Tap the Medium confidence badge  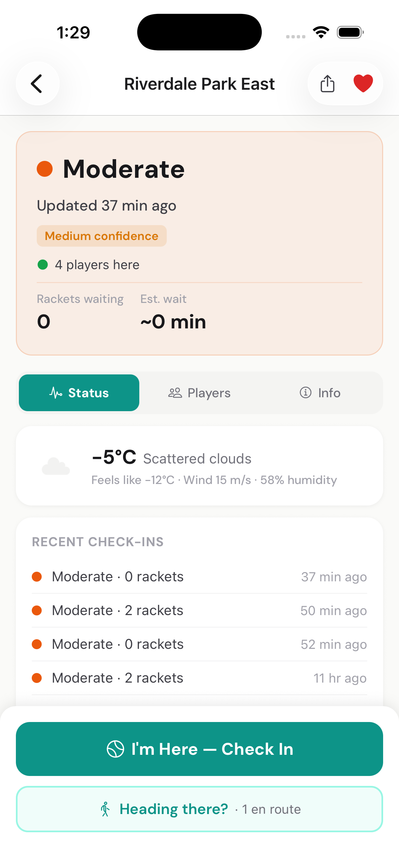pyautogui.click(x=101, y=236)
